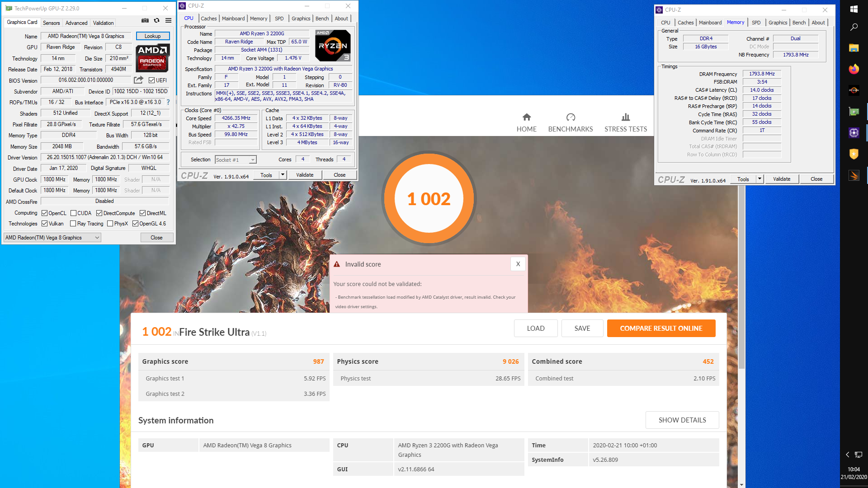Switch to GPU-Z Validation tab
The width and height of the screenshot is (868, 488).
[x=104, y=23]
